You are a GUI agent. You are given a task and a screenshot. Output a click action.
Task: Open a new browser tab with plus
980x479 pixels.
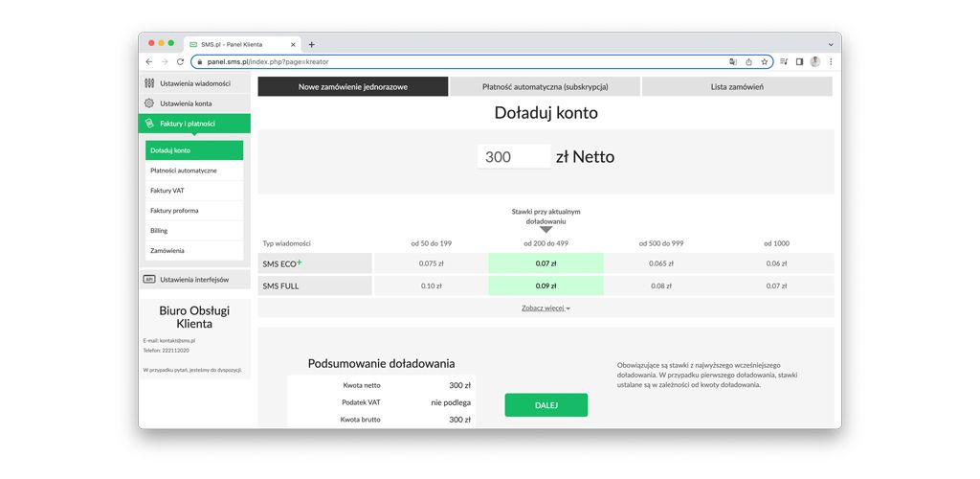pos(312,44)
